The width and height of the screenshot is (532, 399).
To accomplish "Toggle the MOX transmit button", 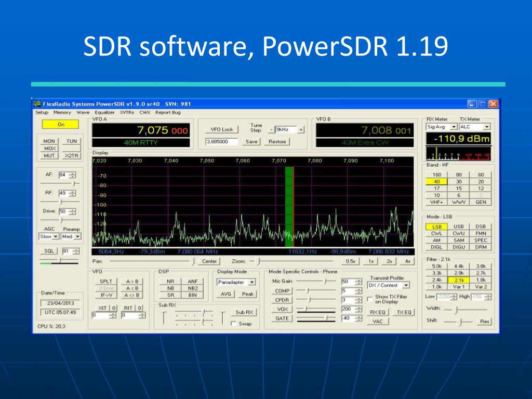I will [49, 148].
